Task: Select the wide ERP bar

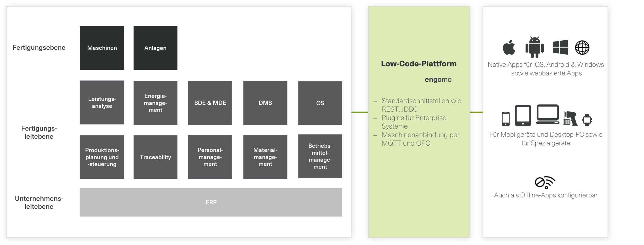Action: pyautogui.click(x=211, y=202)
